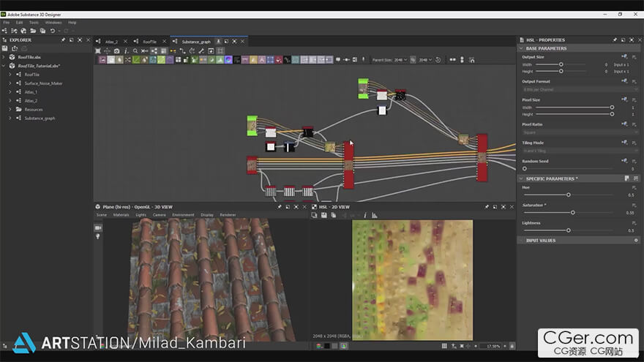Toggle Pixel Size inheritance icon

pyautogui.click(x=624, y=99)
